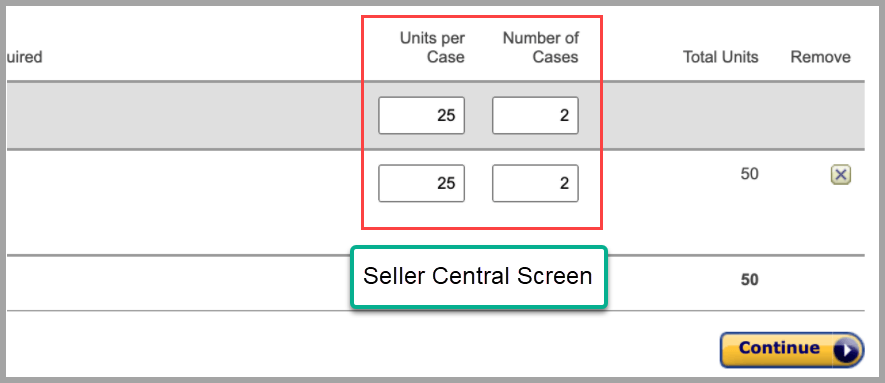
Task: Focus Units per Case field in white row
Action: [x=422, y=183]
